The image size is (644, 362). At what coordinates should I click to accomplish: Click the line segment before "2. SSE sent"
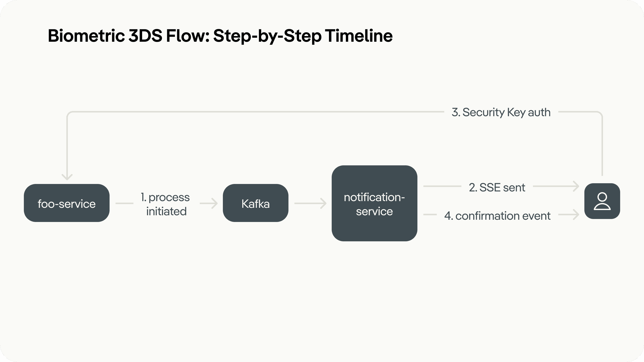[x=442, y=186]
